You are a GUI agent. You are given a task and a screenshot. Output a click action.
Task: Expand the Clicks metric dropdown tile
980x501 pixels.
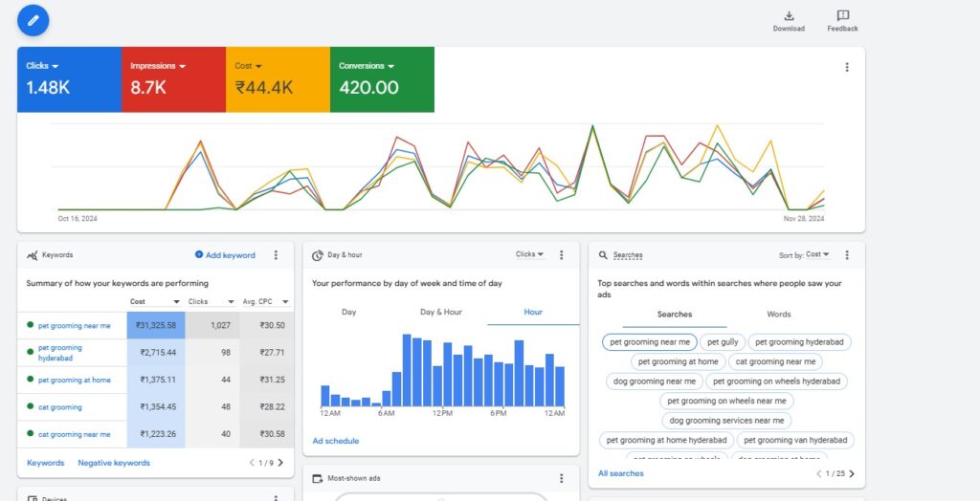coord(43,66)
